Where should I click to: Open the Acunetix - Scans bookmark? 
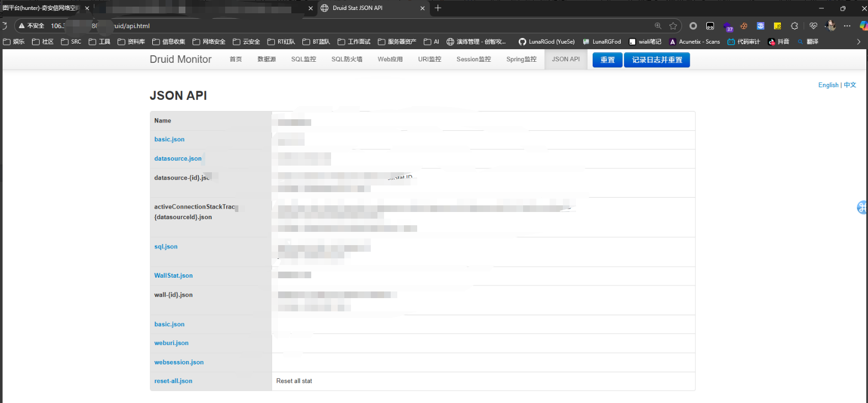(695, 42)
